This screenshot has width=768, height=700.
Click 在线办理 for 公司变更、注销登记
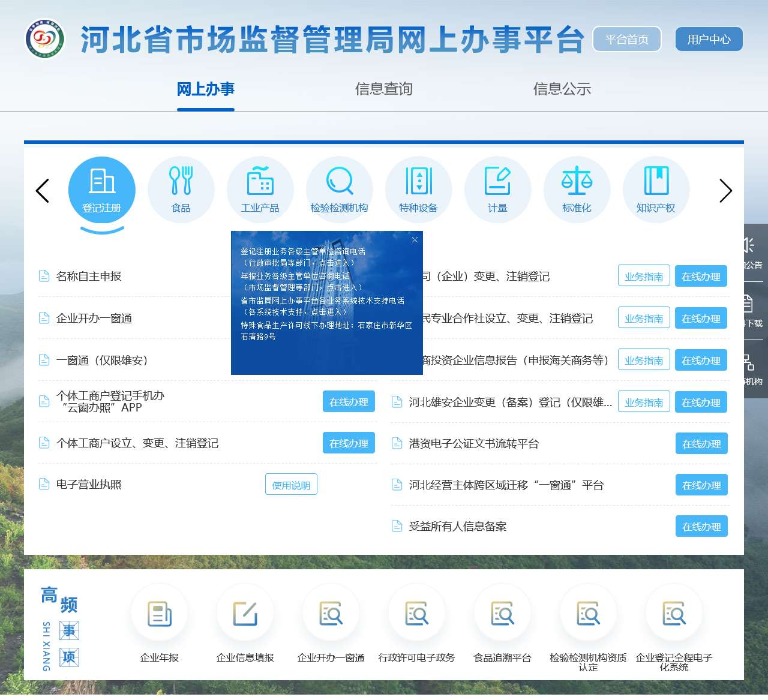(701, 276)
